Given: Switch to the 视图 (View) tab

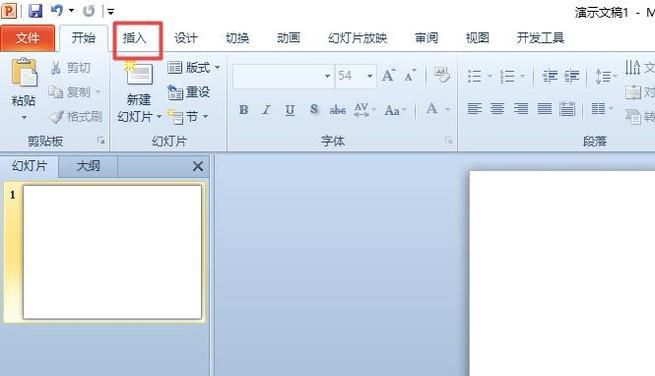Looking at the screenshot, I should pos(477,38).
